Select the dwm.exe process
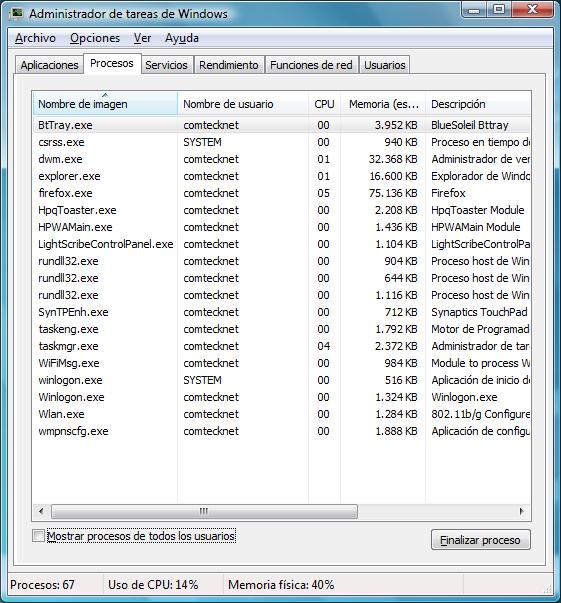The height and width of the screenshot is (603, 561). tap(281, 159)
